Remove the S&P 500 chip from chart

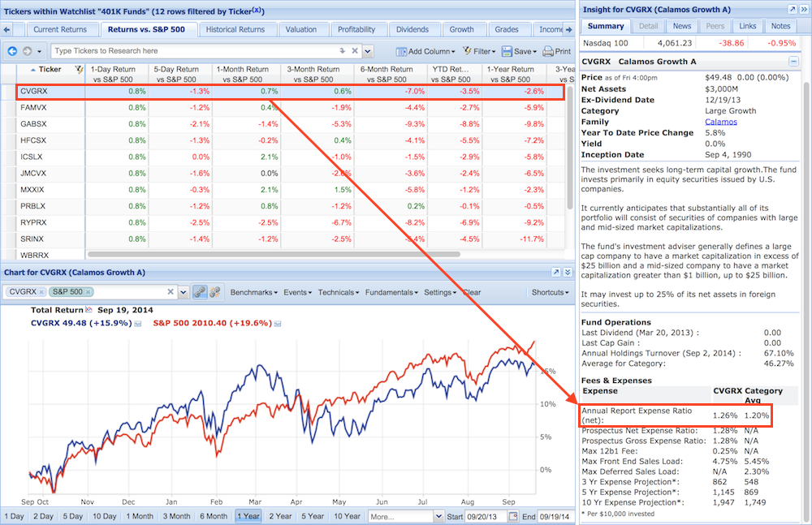coord(89,292)
